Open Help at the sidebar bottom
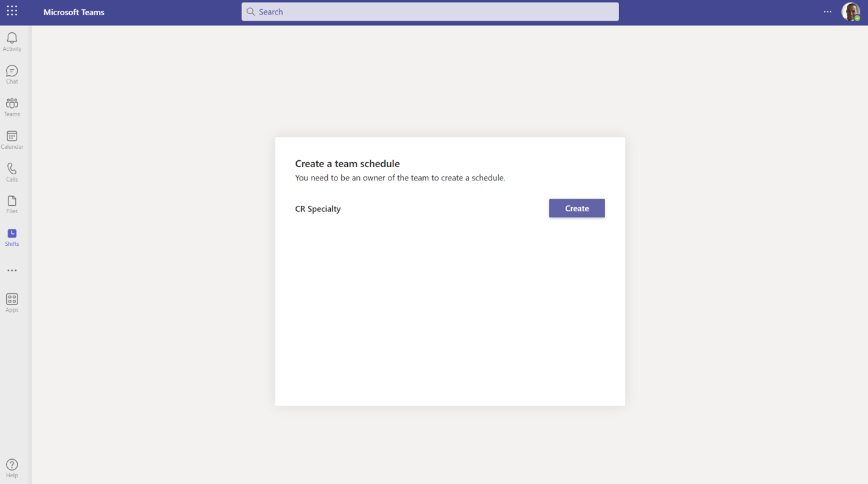The width and height of the screenshot is (868, 484). tap(12, 469)
